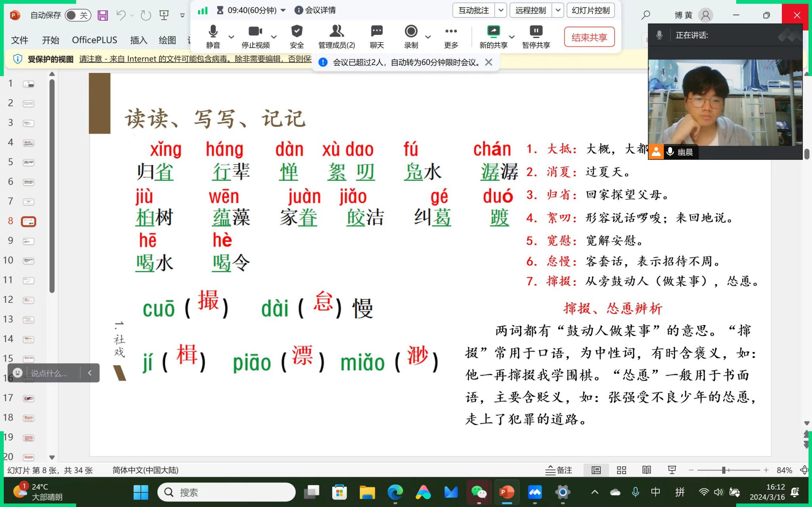Switch to reading view in status bar
This screenshot has width=812, height=507.
647,470
